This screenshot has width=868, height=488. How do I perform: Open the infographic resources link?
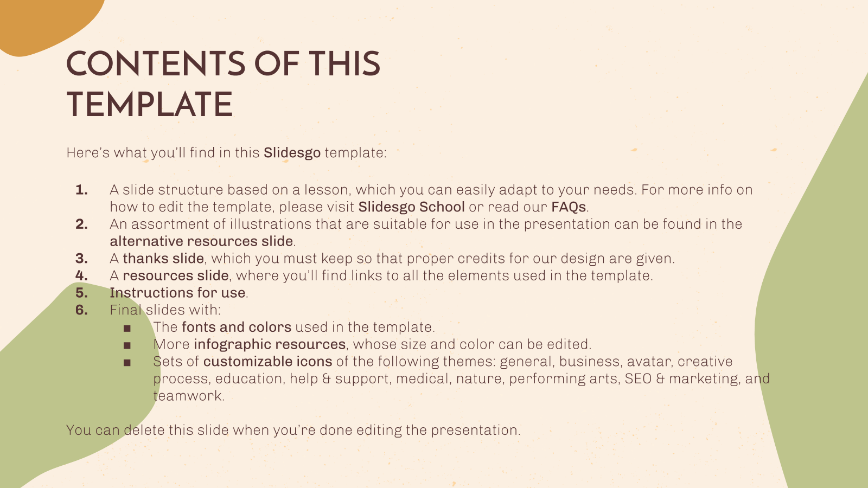point(270,344)
